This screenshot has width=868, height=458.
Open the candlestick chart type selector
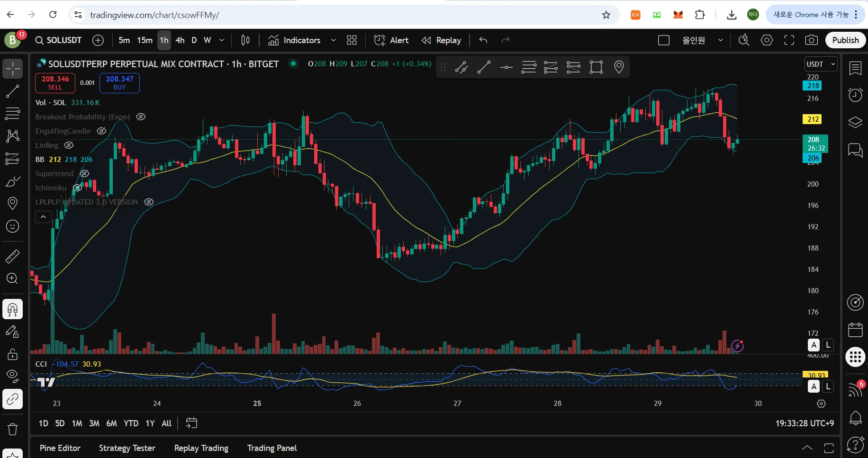pyautogui.click(x=245, y=40)
